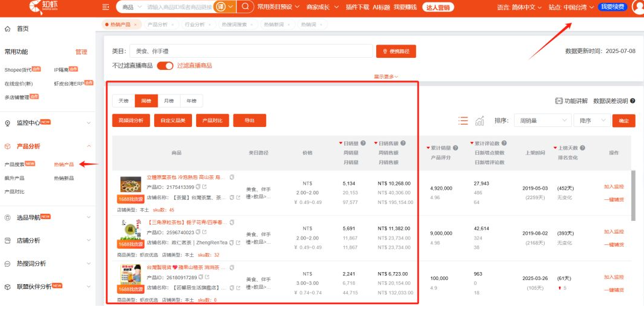Click help icon beside 数据误差说明

pyautogui.click(x=633, y=101)
